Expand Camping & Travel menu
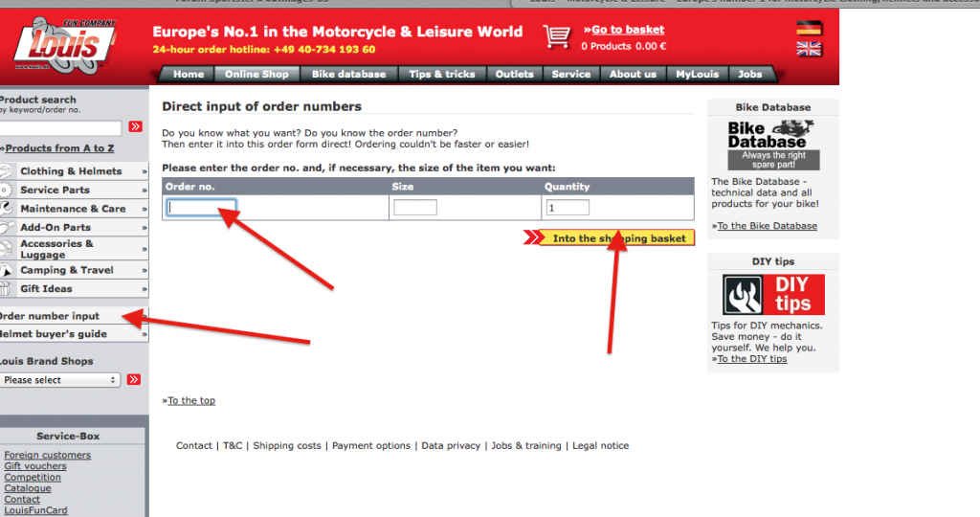Screen dimensions: 980x517 coord(74,270)
